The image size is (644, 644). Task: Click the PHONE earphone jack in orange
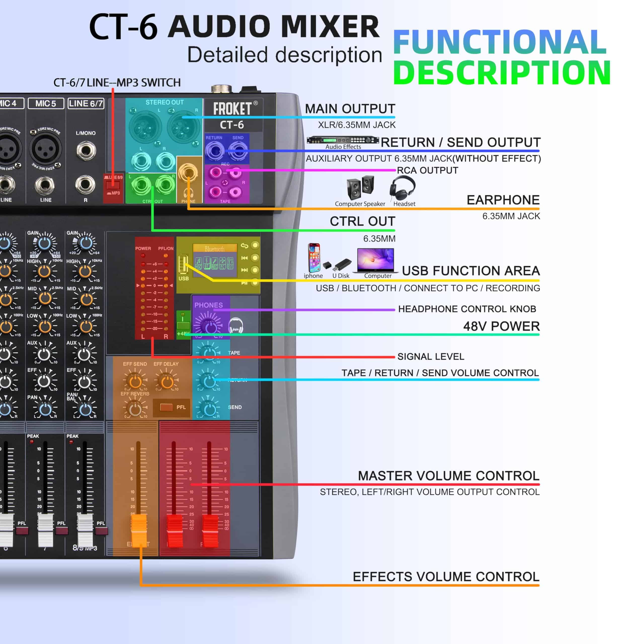(188, 173)
